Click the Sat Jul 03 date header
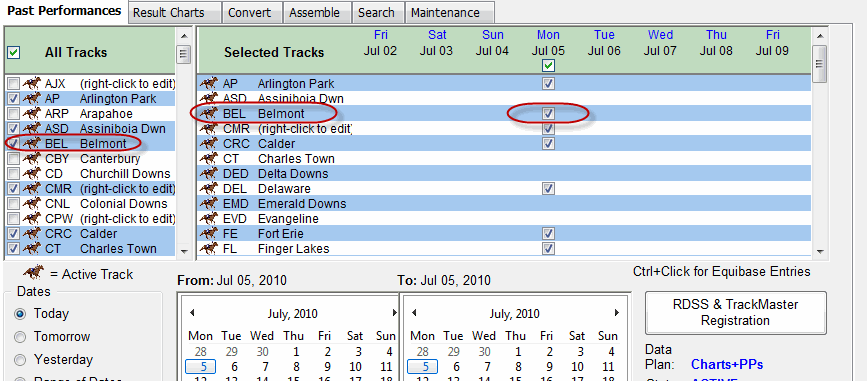This screenshot has height=381, width=867. click(436, 43)
